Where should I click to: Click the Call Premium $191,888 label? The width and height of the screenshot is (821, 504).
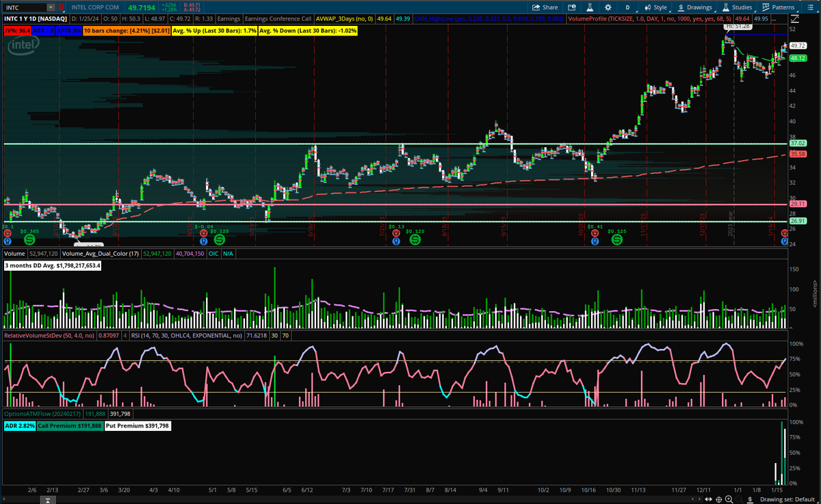(70, 425)
